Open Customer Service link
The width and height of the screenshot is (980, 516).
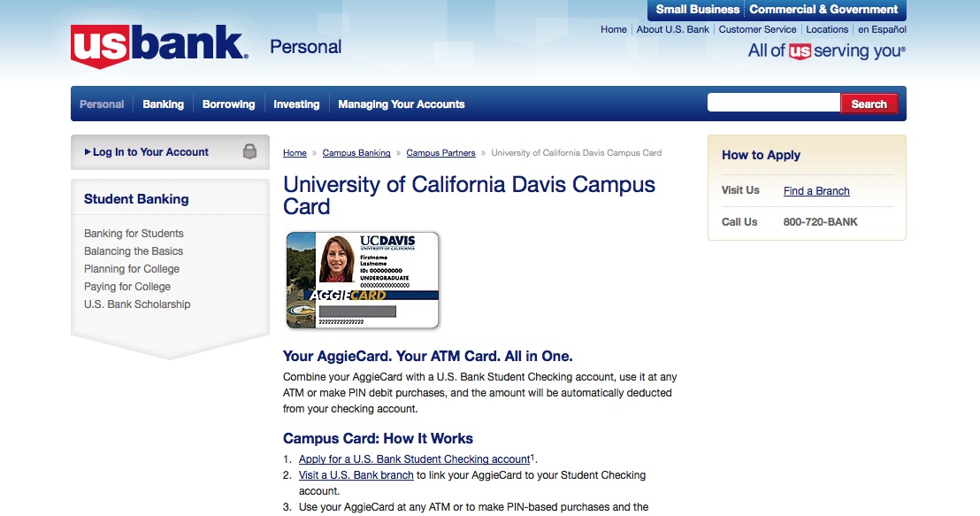pyautogui.click(x=757, y=29)
